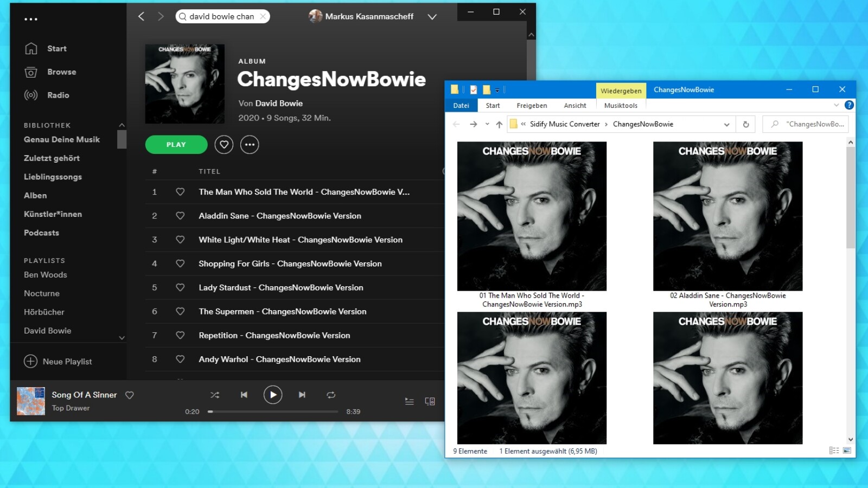Like Lady Stardust track
This screenshot has height=488, width=868.
pyautogui.click(x=180, y=287)
